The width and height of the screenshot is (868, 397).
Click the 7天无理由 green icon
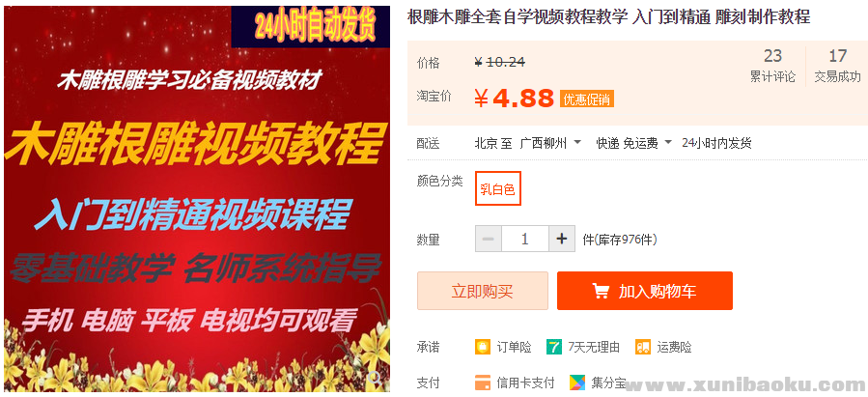pyautogui.click(x=553, y=347)
